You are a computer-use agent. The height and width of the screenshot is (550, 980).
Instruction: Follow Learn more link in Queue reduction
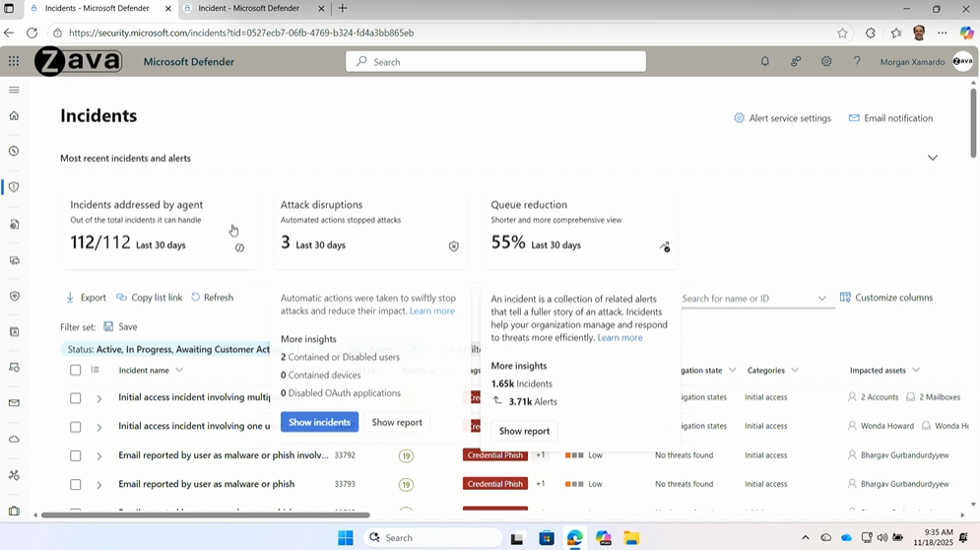(x=620, y=337)
